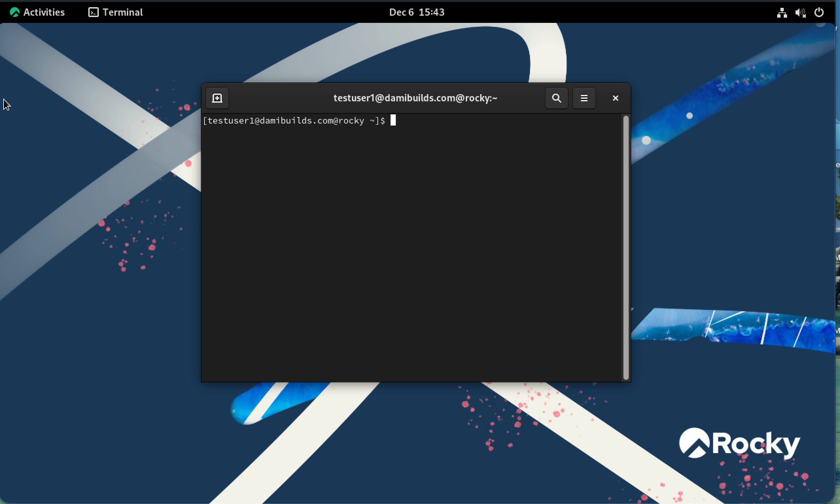Open the calendar by clicking Dec 6 15:43
Viewport: 840px width, 504px height.
click(x=416, y=12)
